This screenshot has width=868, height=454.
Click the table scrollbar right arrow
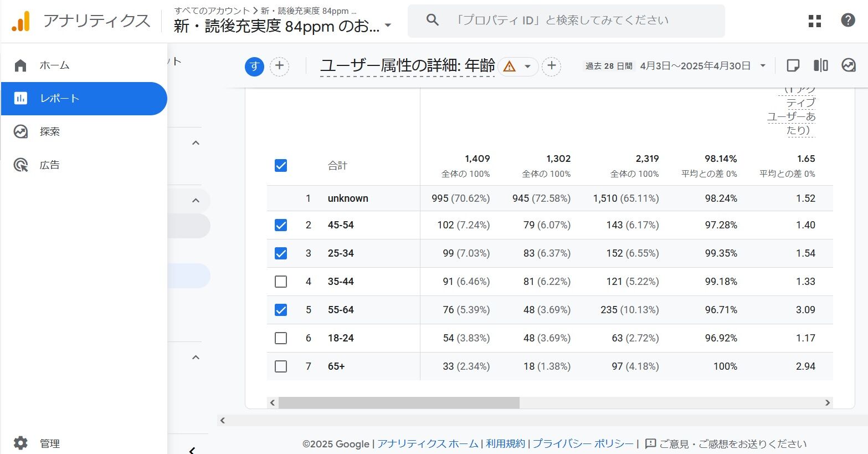[x=828, y=403]
